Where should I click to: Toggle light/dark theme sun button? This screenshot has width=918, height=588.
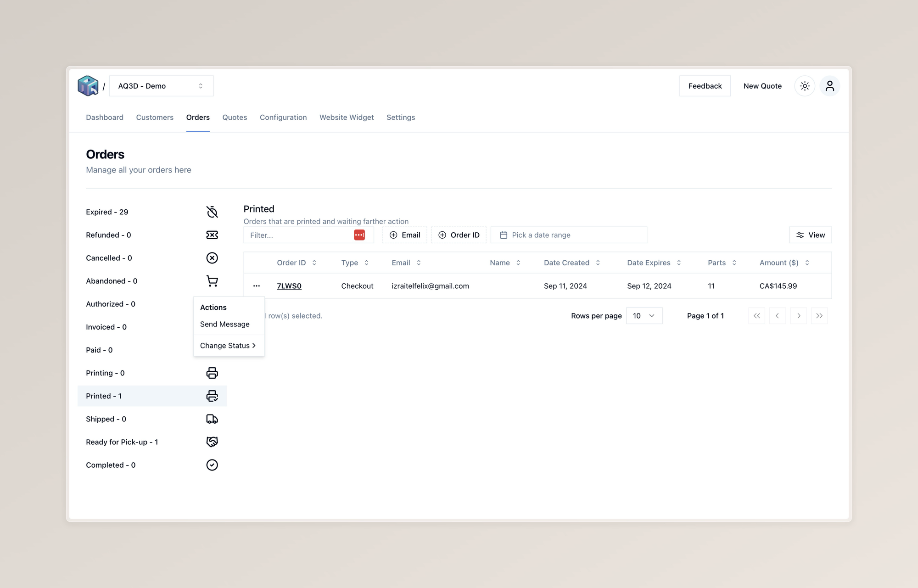[805, 86]
